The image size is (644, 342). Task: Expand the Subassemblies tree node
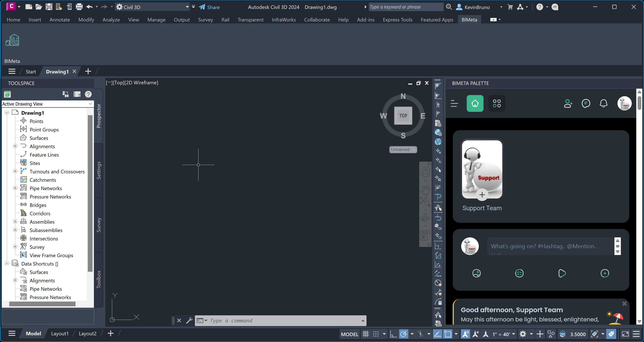pyautogui.click(x=15, y=230)
